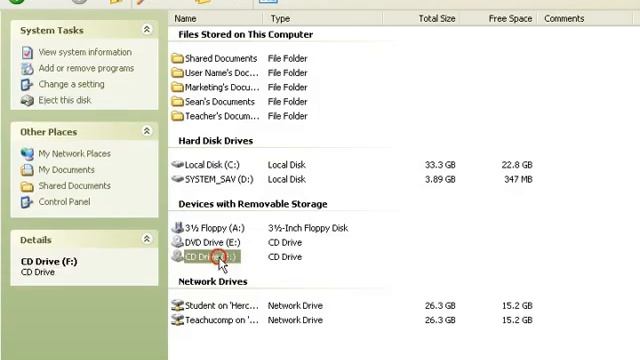This screenshot has width=640, height=360.
Task: Open View system information task
Action: click(85, 52)
